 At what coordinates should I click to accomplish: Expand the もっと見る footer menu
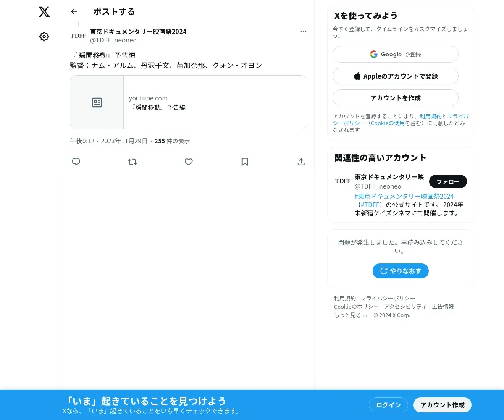click(x=351, y=315)
